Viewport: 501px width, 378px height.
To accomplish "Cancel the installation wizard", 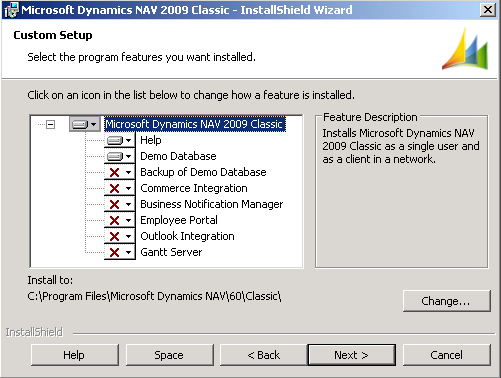I will pyautogui.click(x=447, y=355).
